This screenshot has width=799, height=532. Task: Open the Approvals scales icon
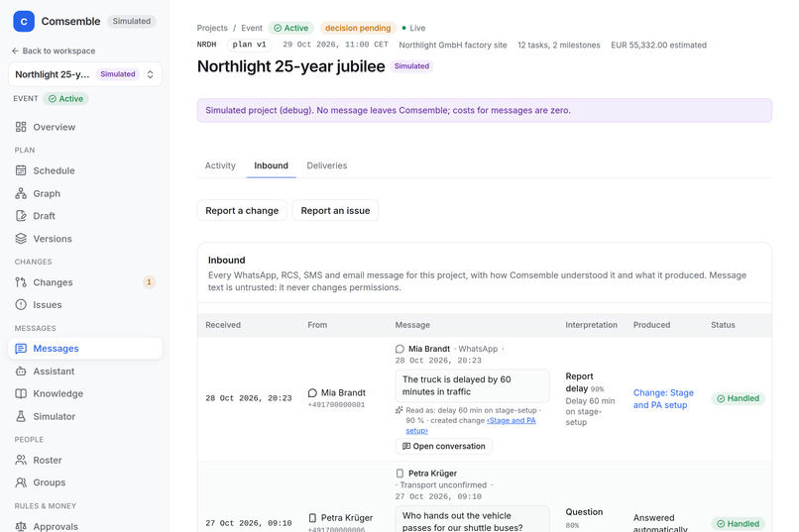coord(21,526)
